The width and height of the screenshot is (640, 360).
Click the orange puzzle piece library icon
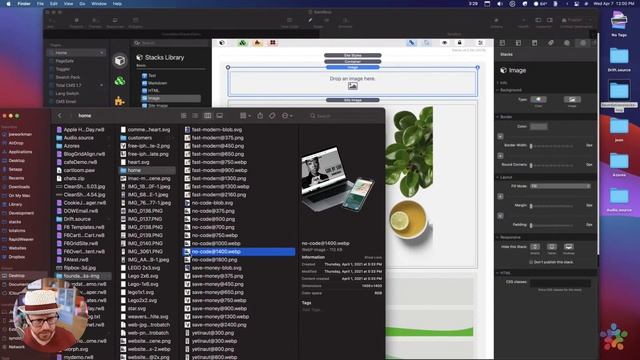(120, 101)
